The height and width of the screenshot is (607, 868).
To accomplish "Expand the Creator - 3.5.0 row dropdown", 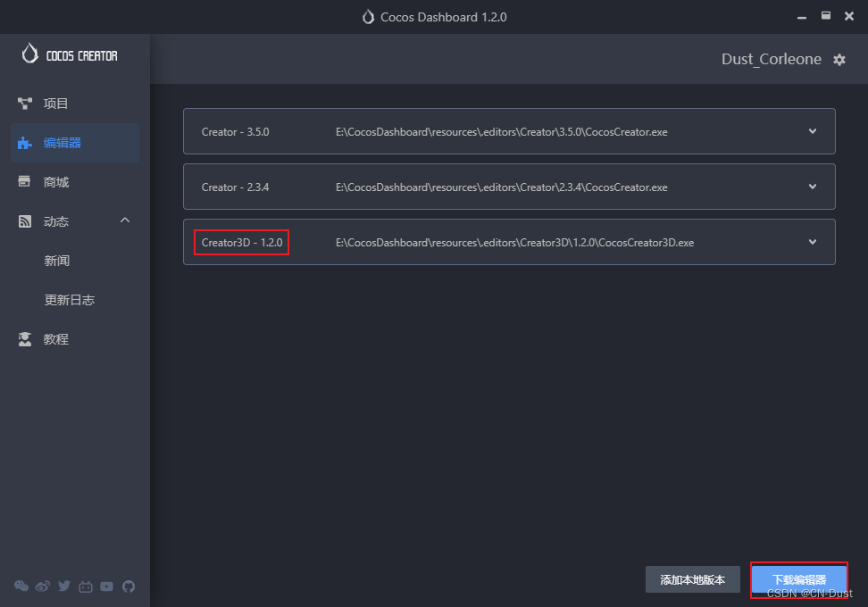I will coord(813,131).
